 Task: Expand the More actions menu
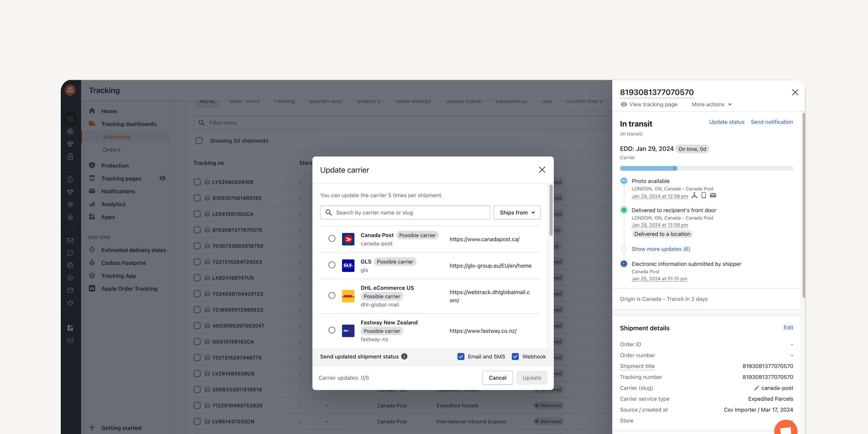pyautogui.click(x=711, y=104)
